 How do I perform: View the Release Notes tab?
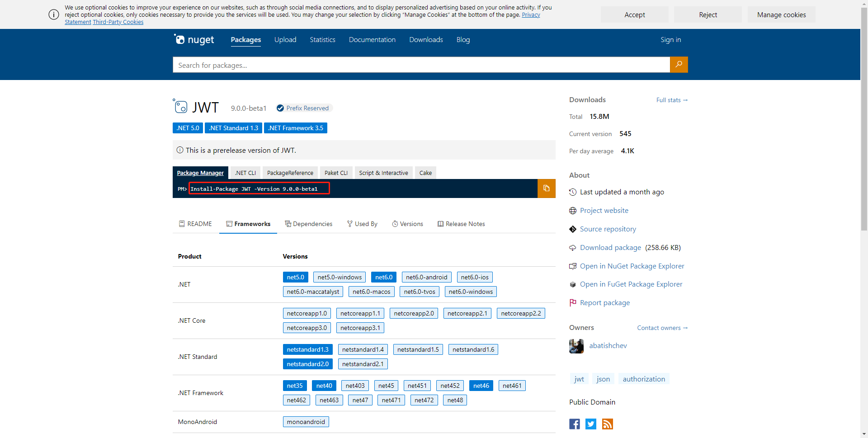[x=461, y=224]
